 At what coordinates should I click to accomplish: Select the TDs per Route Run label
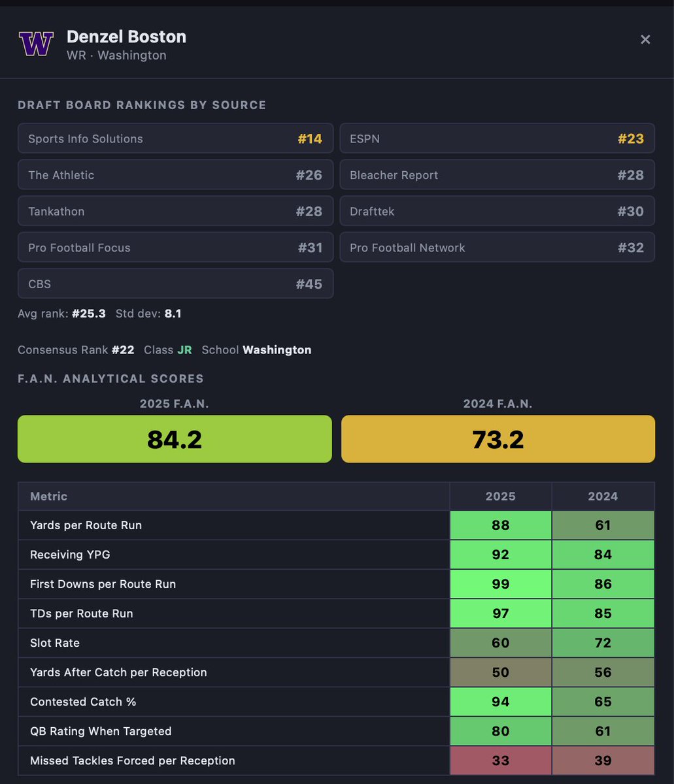[81, 613]
